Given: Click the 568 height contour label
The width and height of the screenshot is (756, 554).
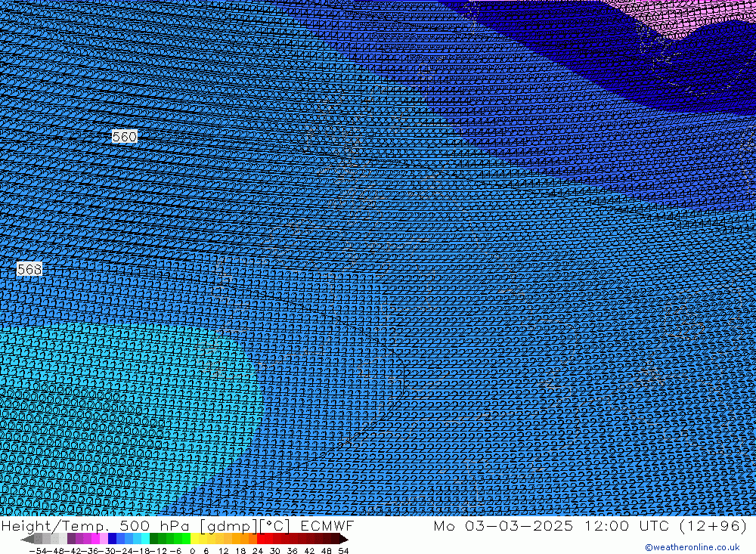Looking at the screenshot, I should [x=29, y=269].
